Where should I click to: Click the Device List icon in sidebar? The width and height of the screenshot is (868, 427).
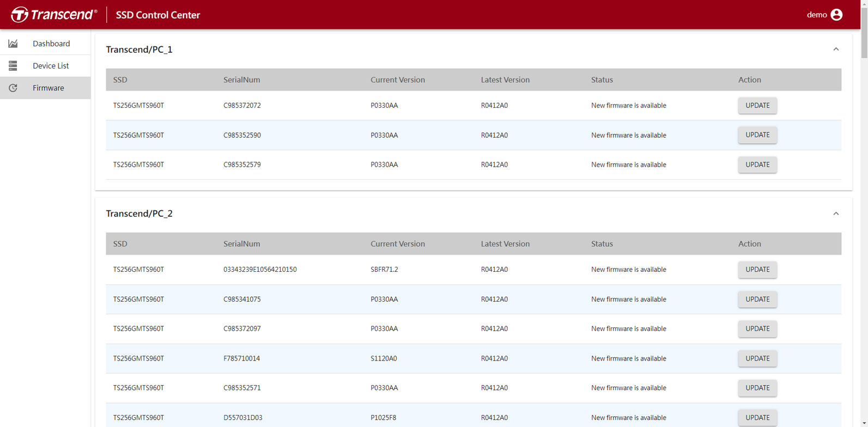pos(13,66)
